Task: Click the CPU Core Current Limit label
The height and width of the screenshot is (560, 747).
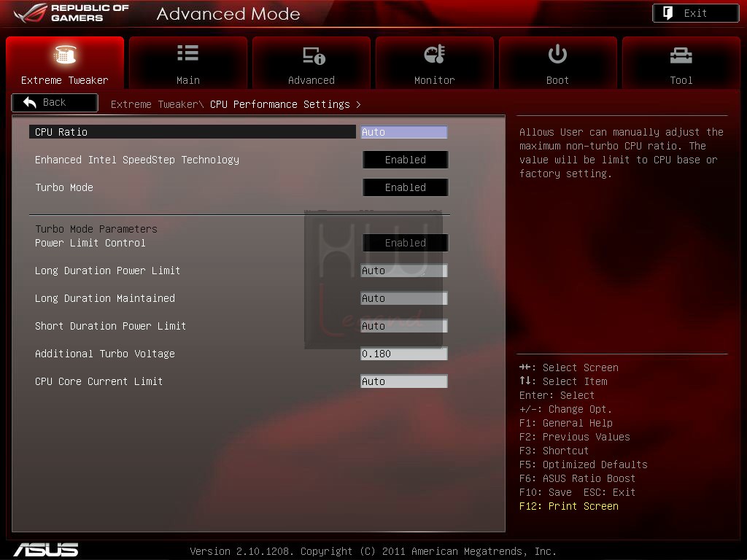Action: (x=98, y=381)
